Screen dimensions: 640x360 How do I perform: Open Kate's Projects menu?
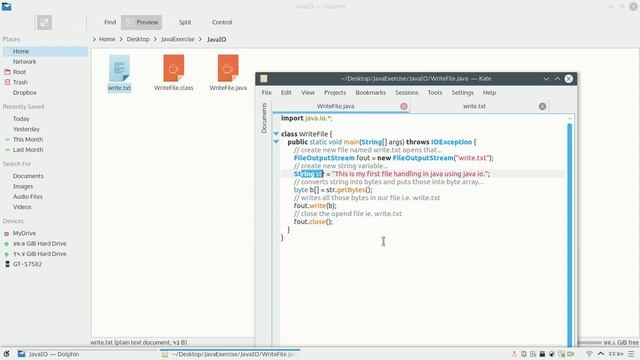(x=335, y=93)
